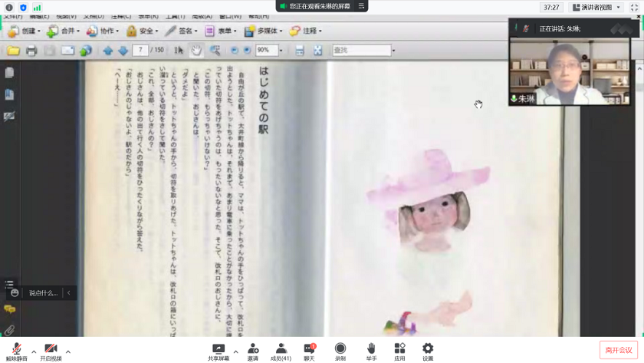Activate the text select cursor tool
Viewport: 644px width, 363px height.
[x=178, y=50]
